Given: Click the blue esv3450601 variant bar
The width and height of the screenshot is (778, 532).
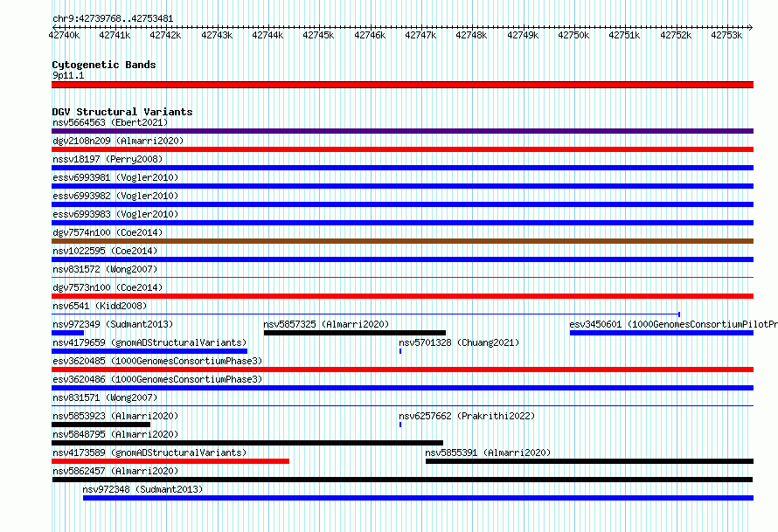Looking at the screenshot, I should [662, 333].
